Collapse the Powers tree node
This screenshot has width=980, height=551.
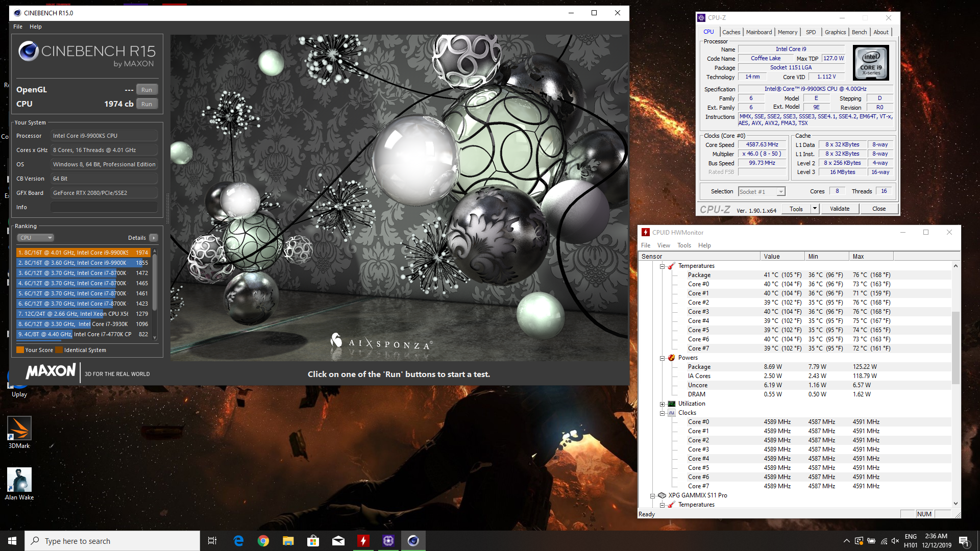point(663,358)
